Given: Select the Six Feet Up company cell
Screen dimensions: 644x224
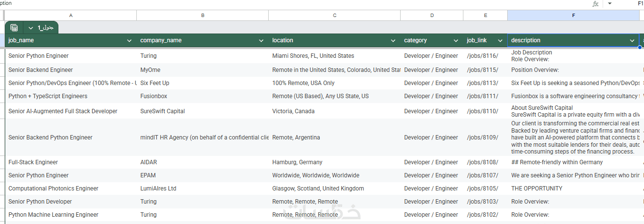Looking at the screenshot, I should [202, 83].
